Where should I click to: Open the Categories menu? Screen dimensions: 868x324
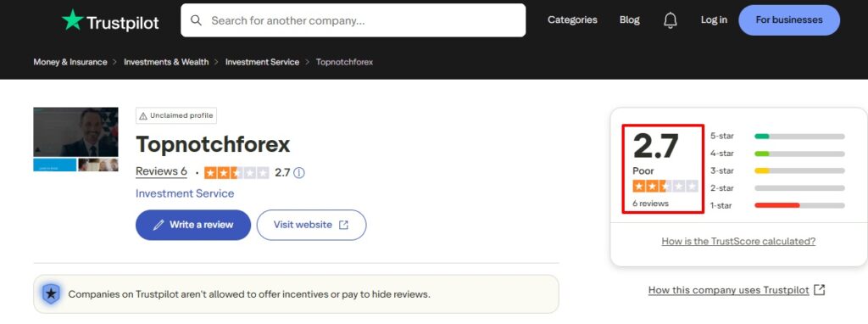click(572, 20)
